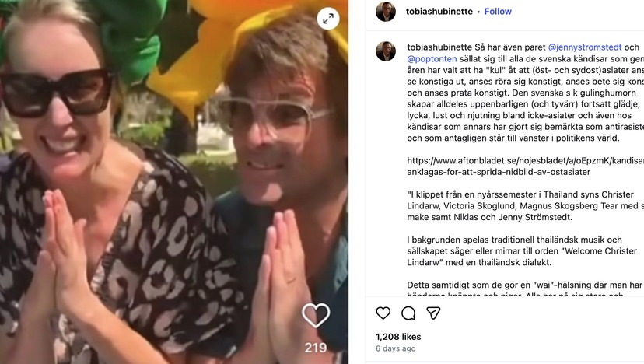Image resolution: width=644 pixels, height=364 pixels.
Task: Like the post with the heart outline icon
Action: coord(383,313)
